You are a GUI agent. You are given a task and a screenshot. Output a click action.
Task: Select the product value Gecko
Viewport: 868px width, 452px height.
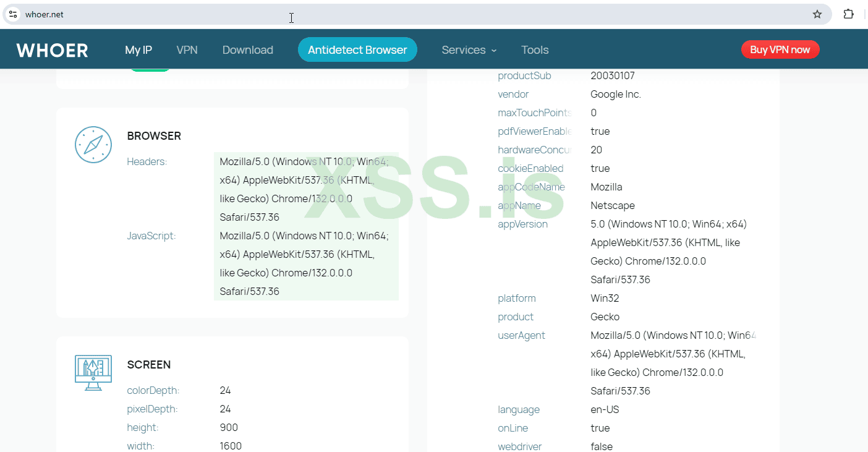point(605,317)
